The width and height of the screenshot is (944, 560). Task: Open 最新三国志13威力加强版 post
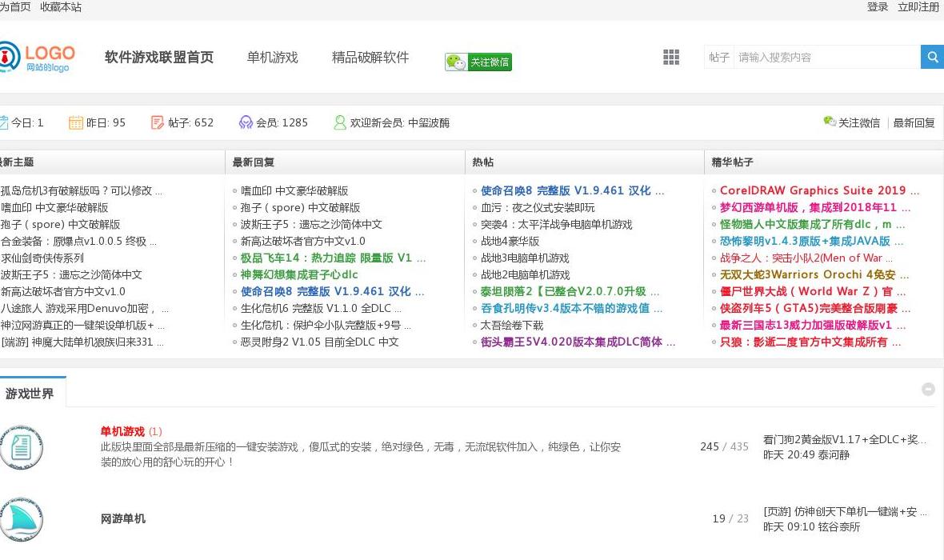point(813,325)
